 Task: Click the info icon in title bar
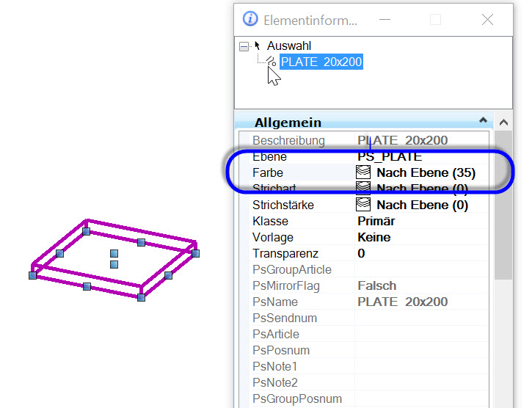pyautogui.click(x=250, y=18)
